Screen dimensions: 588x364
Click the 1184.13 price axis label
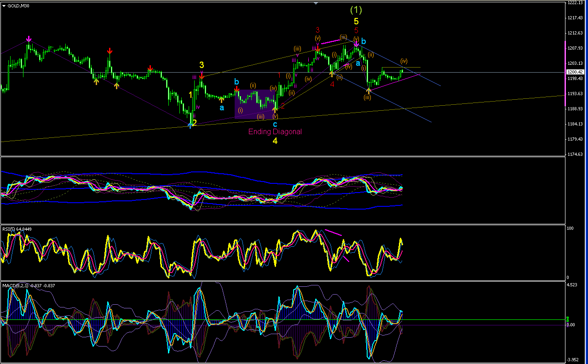pyautogui.click(x=576, y=124)
